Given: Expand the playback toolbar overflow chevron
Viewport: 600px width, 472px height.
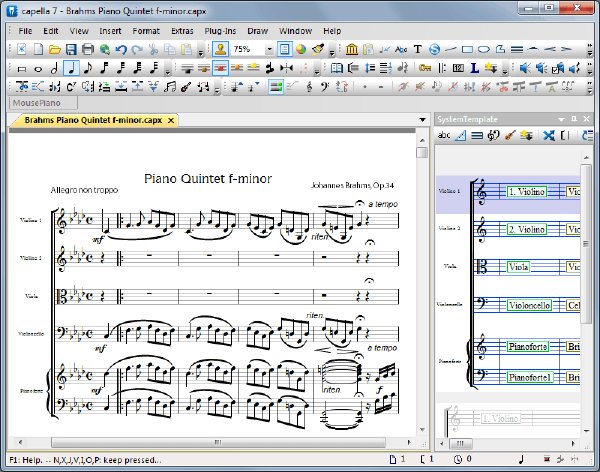Looking at the screenshot, I should 589,69.
